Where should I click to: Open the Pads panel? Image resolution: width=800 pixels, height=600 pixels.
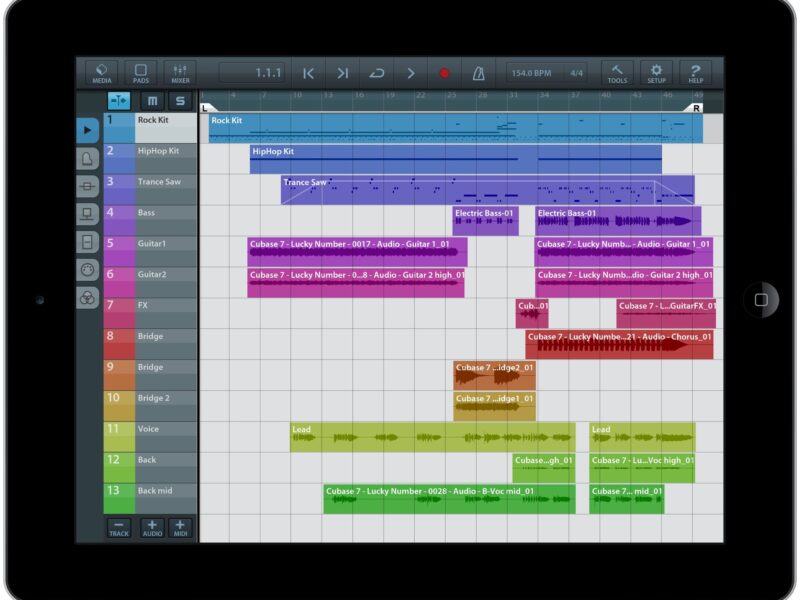click(x=140, y=73)
